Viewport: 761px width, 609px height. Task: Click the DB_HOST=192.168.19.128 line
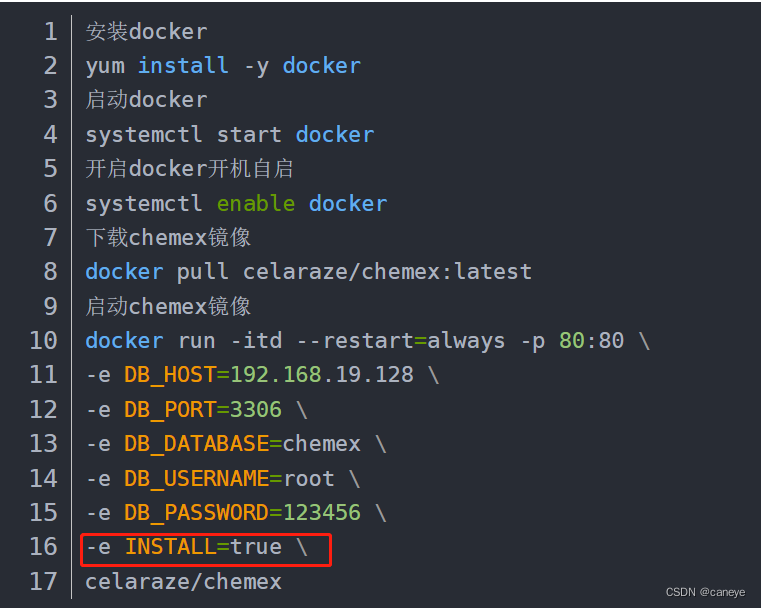[x=262, y=375]
